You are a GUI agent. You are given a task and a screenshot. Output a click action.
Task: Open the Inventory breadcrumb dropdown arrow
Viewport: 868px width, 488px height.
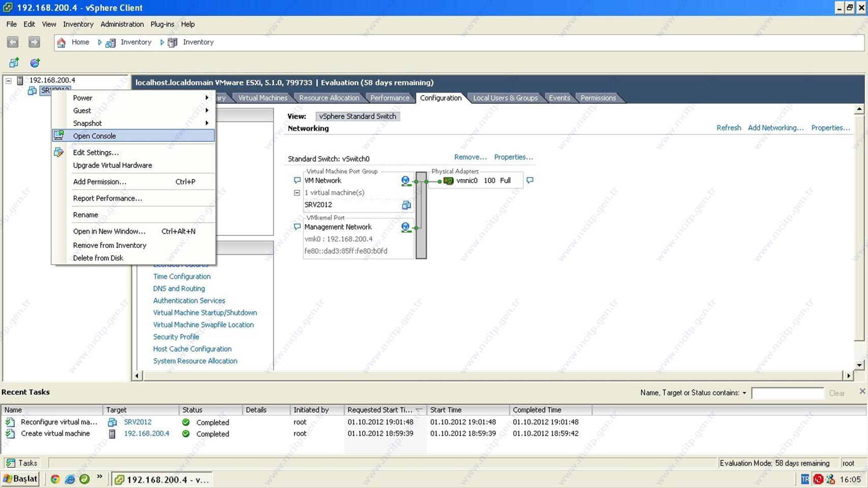pos(162,42)
